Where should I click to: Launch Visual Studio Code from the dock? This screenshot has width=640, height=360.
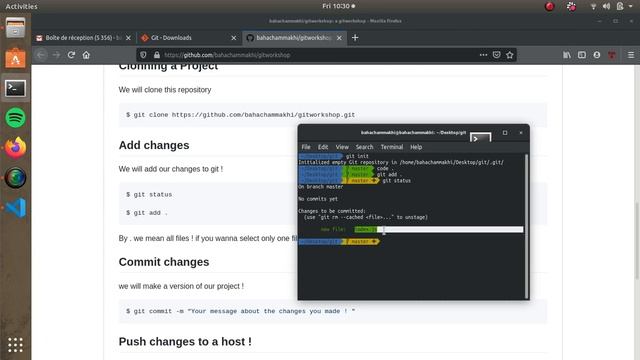(x=16, y=207)
